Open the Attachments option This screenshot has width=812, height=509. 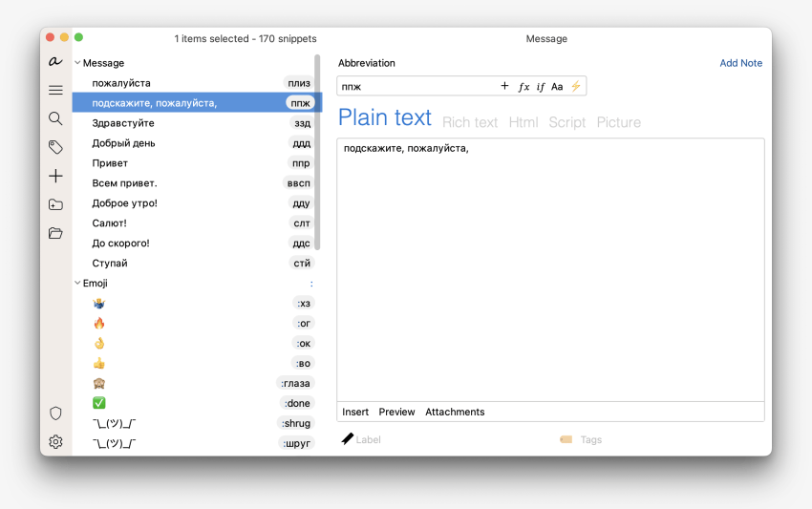point(455,412)
